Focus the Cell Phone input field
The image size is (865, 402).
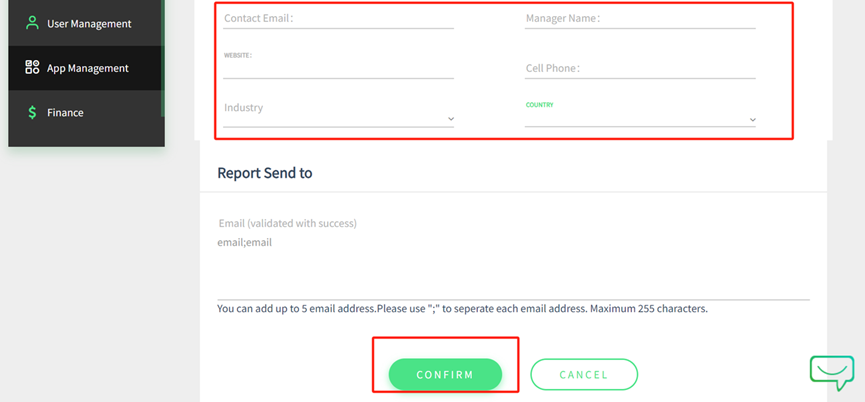pyautogui.click(x=640, y=69)
